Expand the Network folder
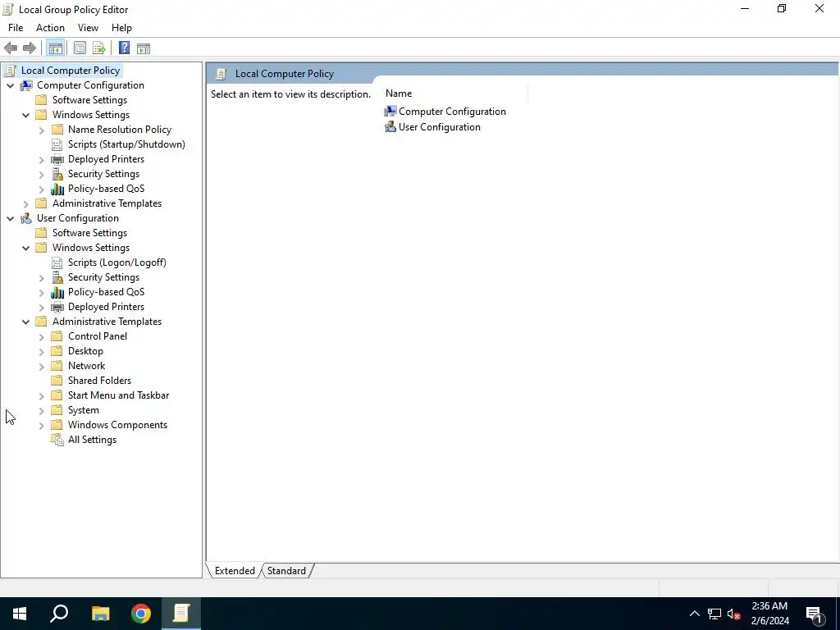Viewport: 840px width, 630px height. (41, 366)
